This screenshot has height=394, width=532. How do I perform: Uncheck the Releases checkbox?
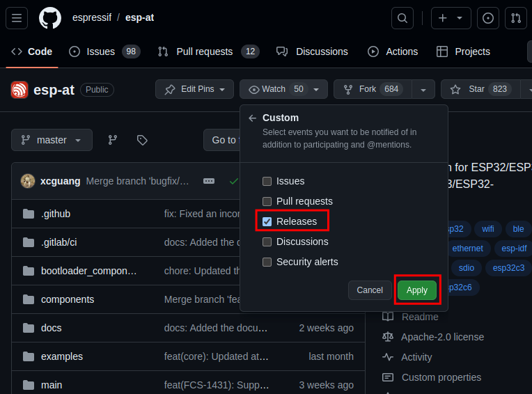[x=267, y=221]
